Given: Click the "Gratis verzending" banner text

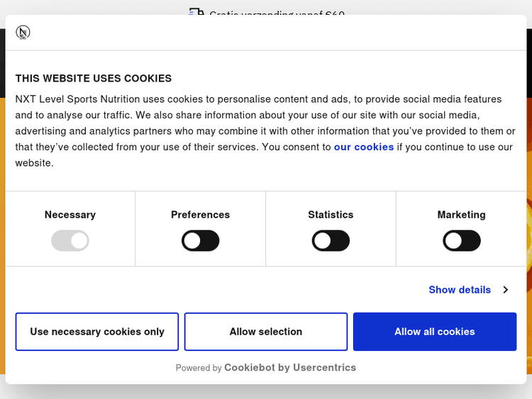Looking at the screenshot, I should pos(277,13).
